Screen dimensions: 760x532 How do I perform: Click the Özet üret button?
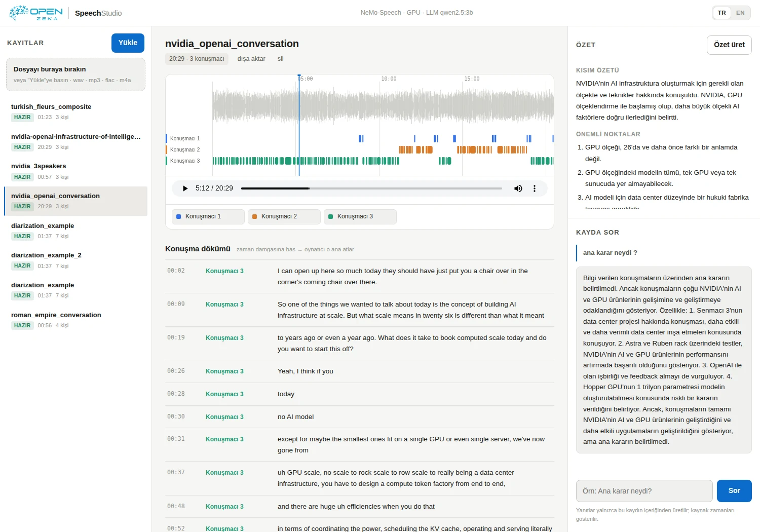[729, 45]
